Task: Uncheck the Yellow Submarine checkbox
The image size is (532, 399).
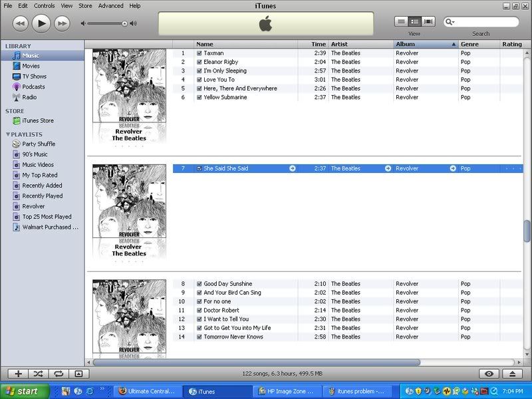Action: coord(199,97)
